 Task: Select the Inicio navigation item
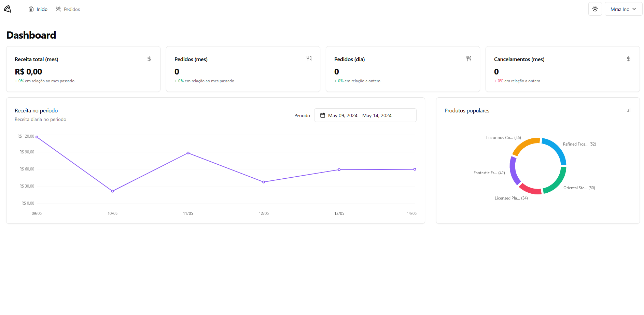42,9
